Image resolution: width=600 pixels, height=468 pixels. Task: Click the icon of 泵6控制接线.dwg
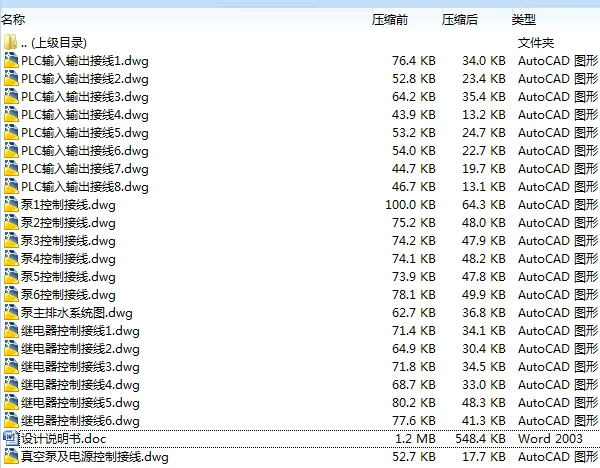coord(11,294)
